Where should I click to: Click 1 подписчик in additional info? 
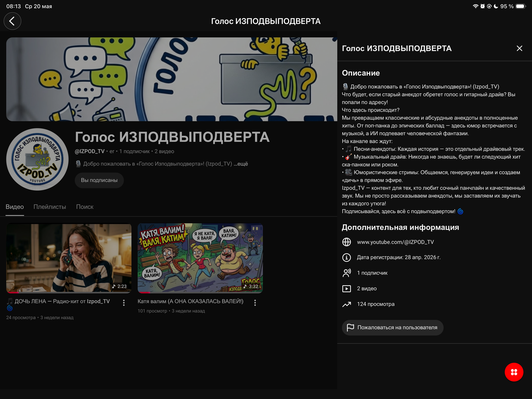point(372,273)
